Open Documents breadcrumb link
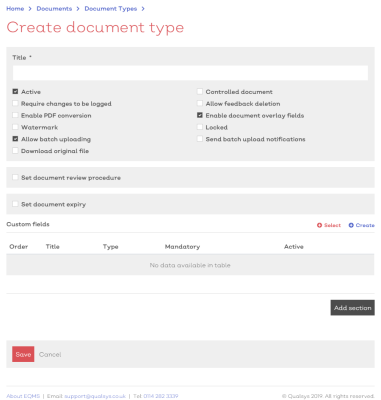This screenshot has height=400, width=381. click(x=54, y=9)
